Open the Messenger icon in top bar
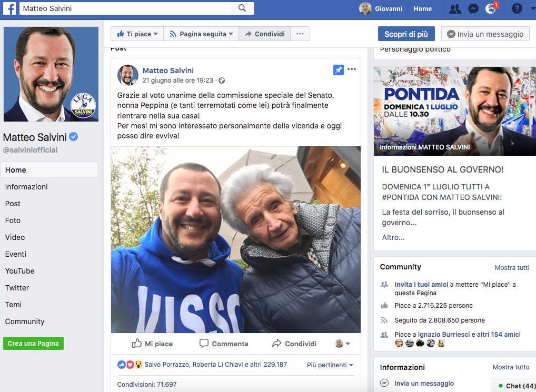The image size is (536, 392). 473,8
